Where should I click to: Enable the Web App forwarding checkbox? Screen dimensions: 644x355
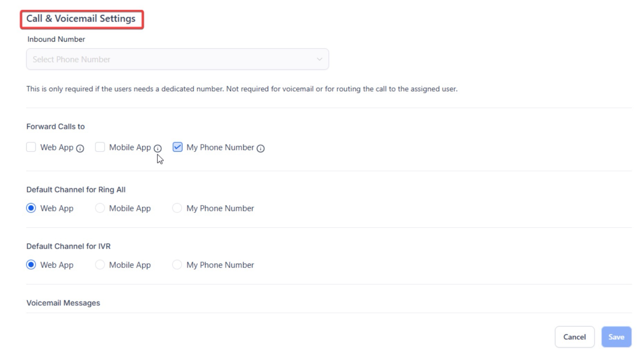(31, 147)
